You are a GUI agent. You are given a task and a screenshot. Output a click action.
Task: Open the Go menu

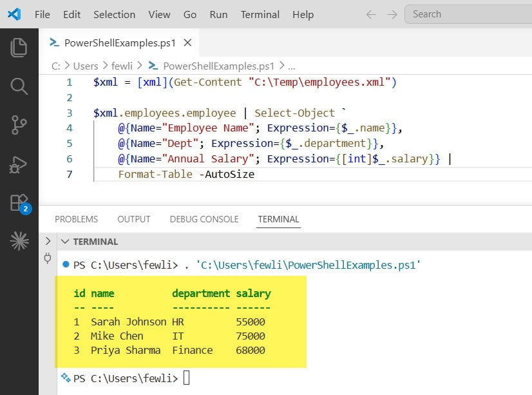[x=189, y=15]
